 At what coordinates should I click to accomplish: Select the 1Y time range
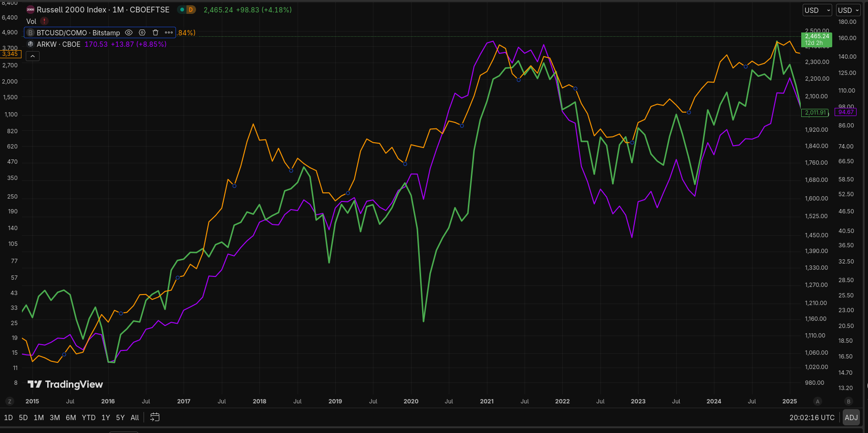pos(106,417)
